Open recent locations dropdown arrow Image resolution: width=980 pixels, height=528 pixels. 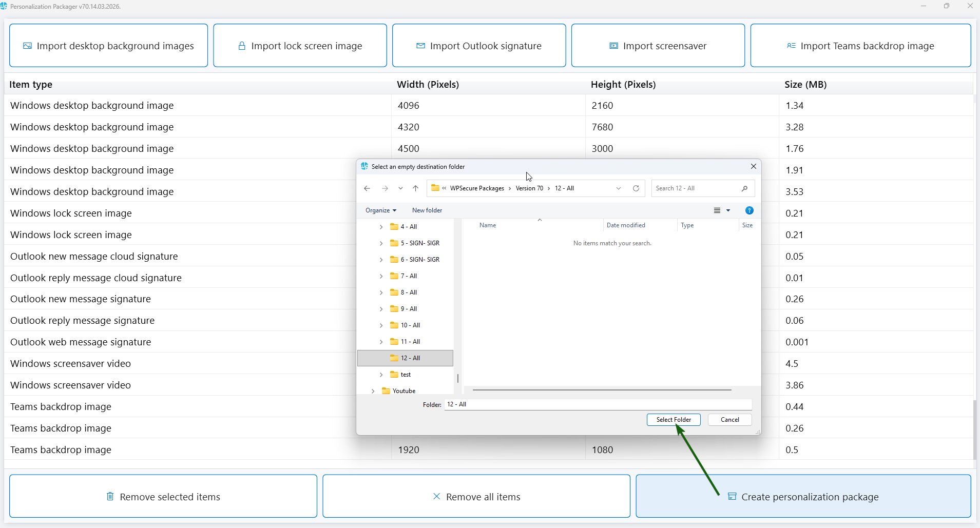(x=400, y=188)
